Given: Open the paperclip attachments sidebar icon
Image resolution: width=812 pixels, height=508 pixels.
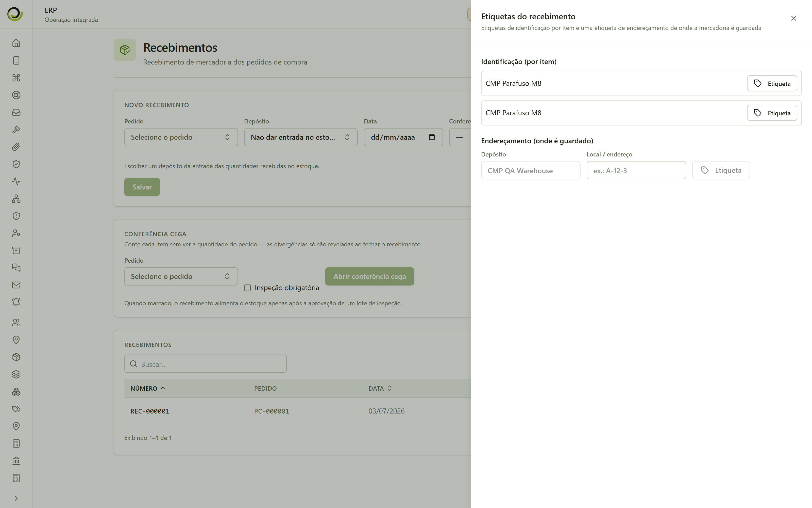Looking at the screenshot, I should tap(16, 147).
